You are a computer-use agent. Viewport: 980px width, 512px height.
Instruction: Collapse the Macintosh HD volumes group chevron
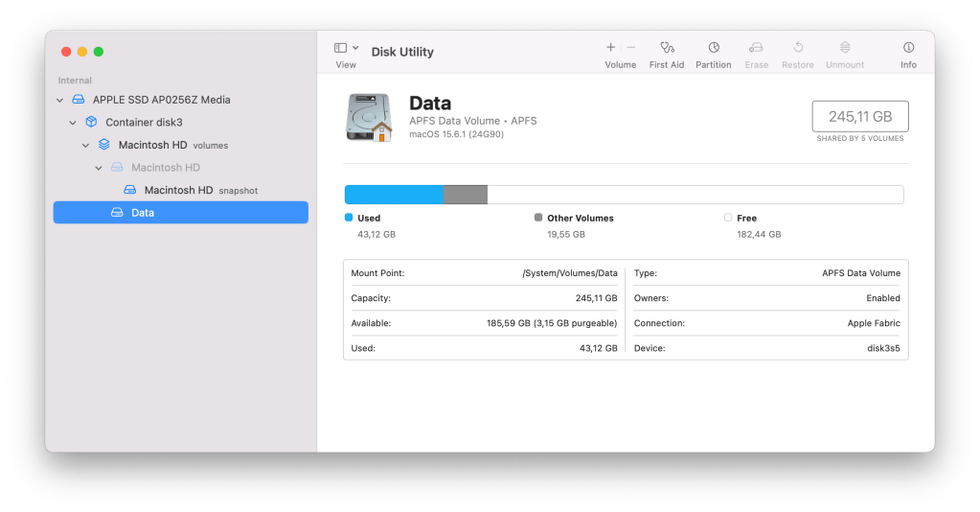click(86, 146)
